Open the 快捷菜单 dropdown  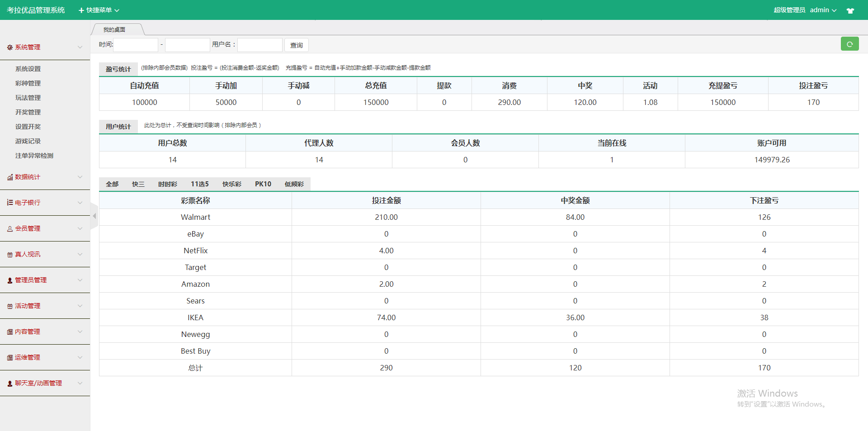99,10
